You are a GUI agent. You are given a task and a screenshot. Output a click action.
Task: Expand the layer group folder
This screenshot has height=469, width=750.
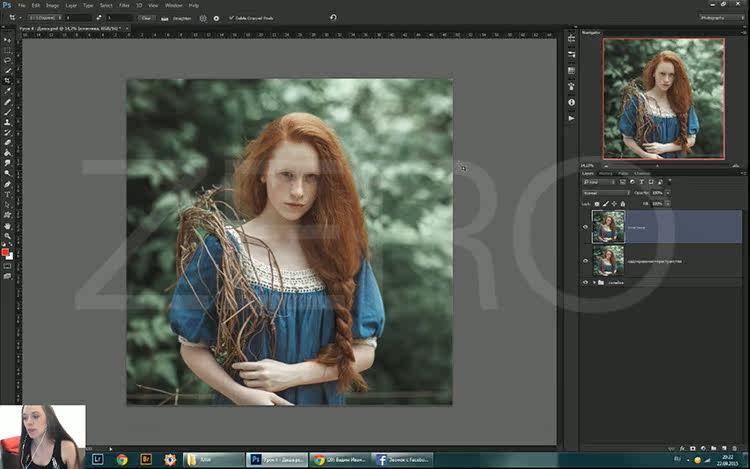tap(594, 283)
